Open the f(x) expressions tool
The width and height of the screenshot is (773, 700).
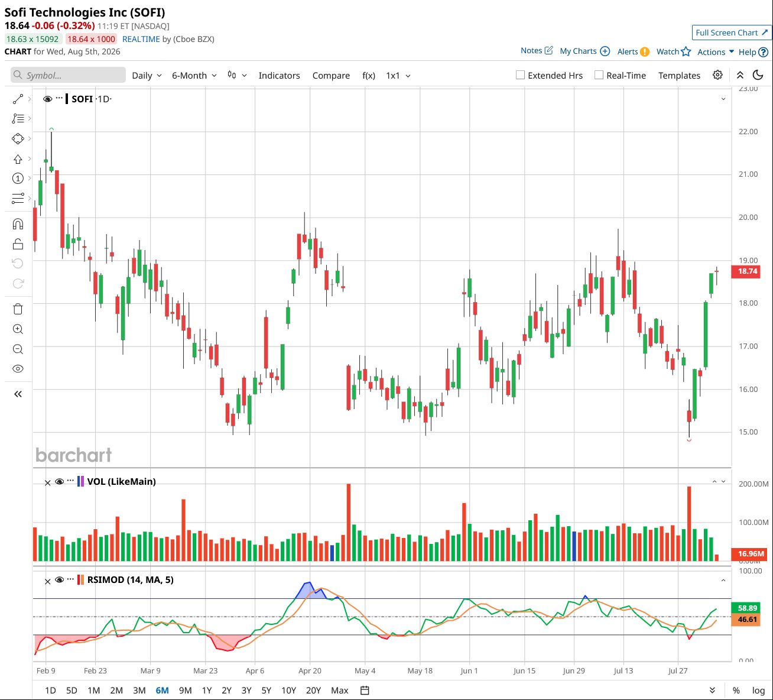[x=369, y=76]
